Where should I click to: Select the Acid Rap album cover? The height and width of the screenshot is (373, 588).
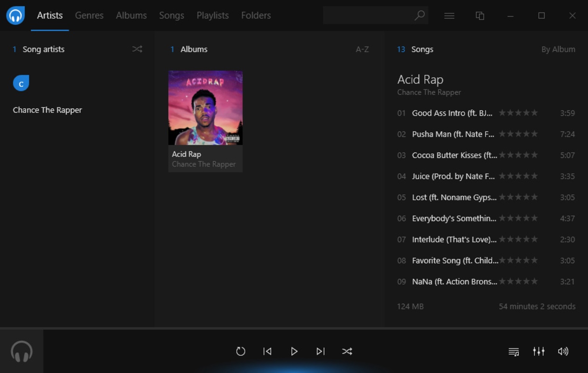coord(205,108)
